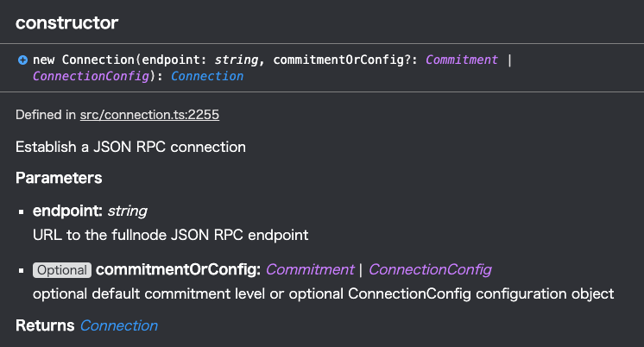Follow the Commitment type link in the signature
Image resolution: width=644 pixels, height=347 pixels.
[462, 60]
